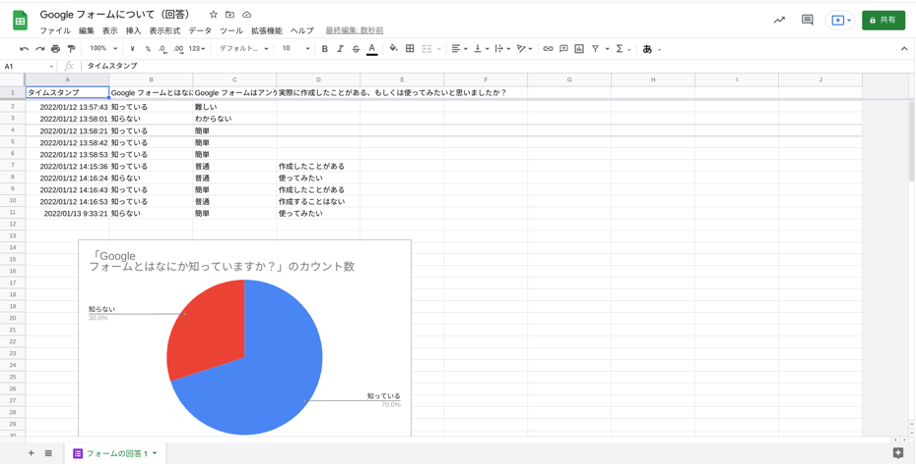Format cell as yen currency
Screen dimensions: 916x464
click(x=133, y=49)
